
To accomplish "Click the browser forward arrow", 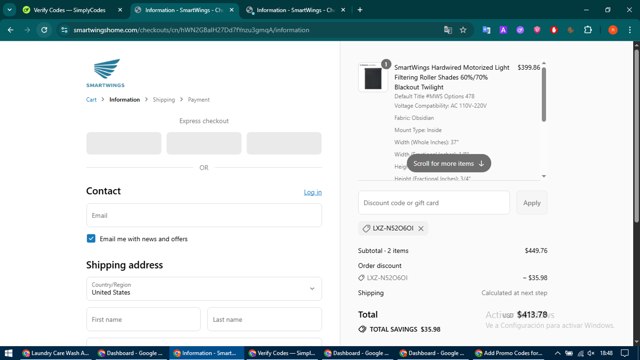I will pos(27,30).
